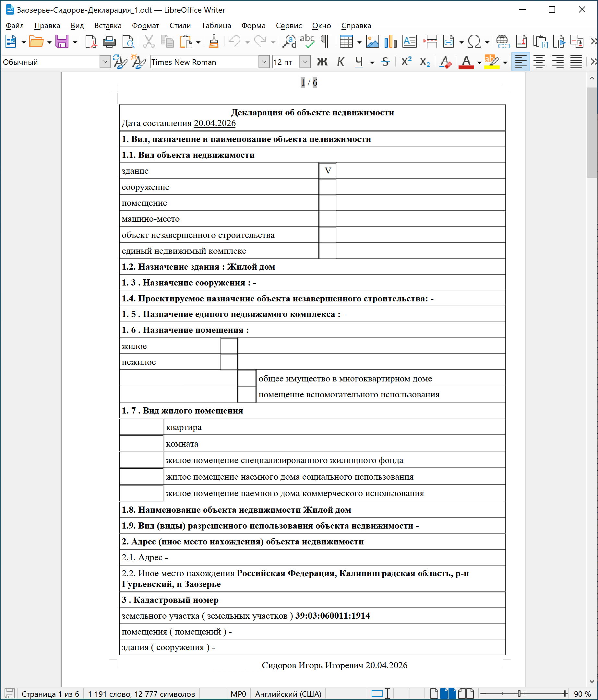Image resolution: width=598 pixels, height=700 pixels.
Task: Open the Правка menu
Action: click(47, 26)
